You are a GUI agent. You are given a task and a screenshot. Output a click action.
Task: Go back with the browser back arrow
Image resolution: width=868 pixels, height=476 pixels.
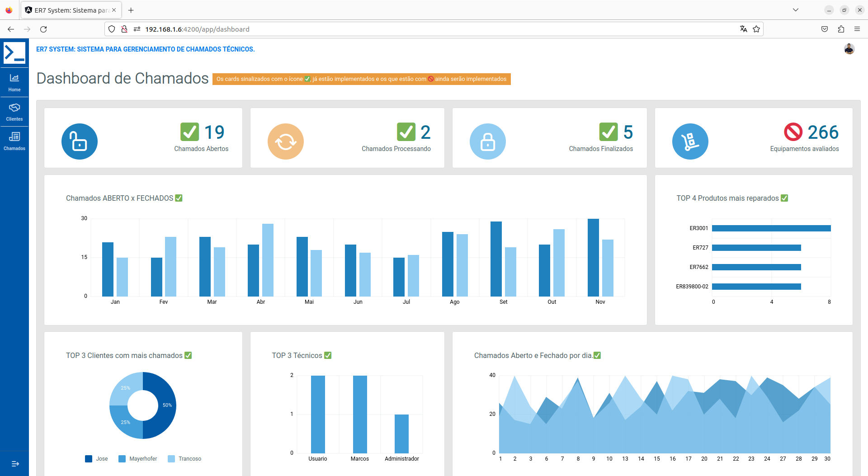[11, 29]
